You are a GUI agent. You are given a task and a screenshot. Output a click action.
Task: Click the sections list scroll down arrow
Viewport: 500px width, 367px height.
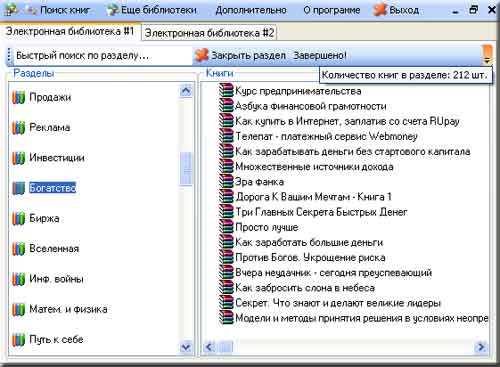[186, 347]
